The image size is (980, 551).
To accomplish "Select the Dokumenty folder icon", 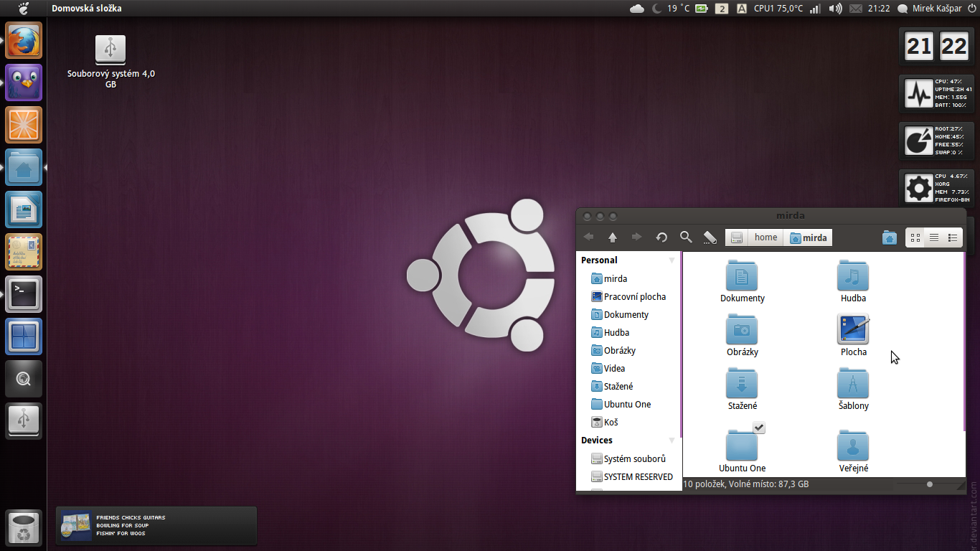I will click(742, 276).
